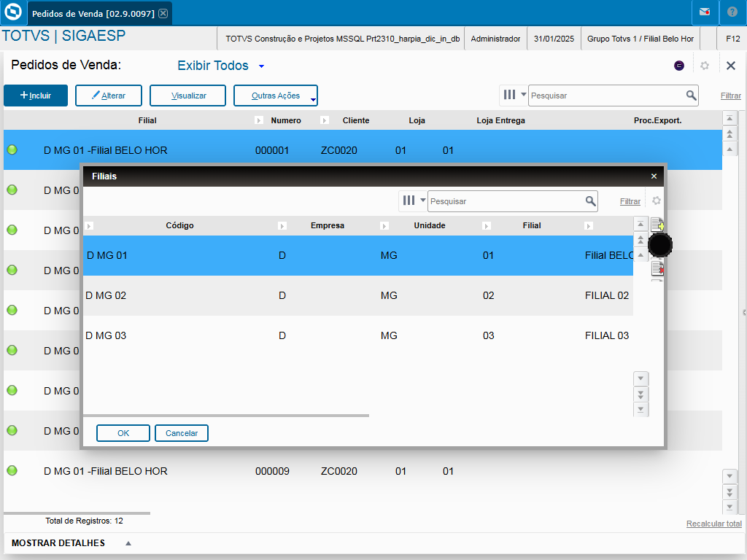
Task: Sort by the Numero column header
Action: (x=286, y=120)
